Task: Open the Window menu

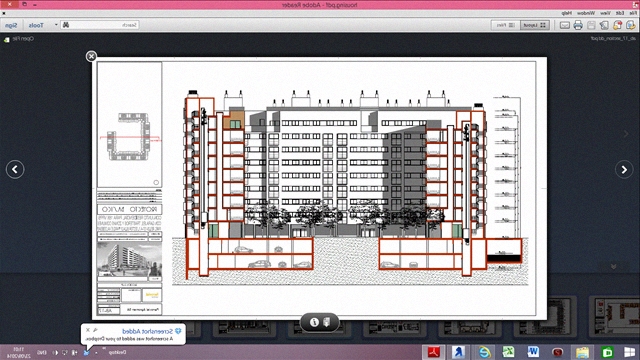Action: pyautogui.click(x=586, y=13)
